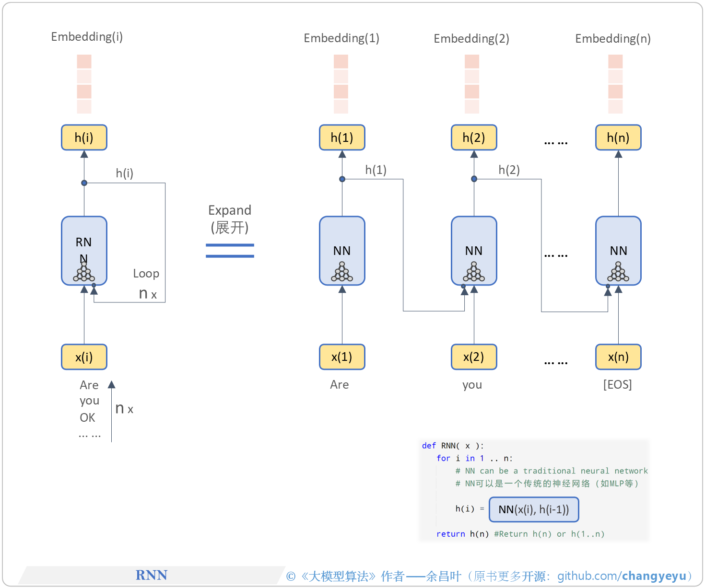Collapse the Expand (展开) section
The image size is (705, 588).
[x=230, y=219]
